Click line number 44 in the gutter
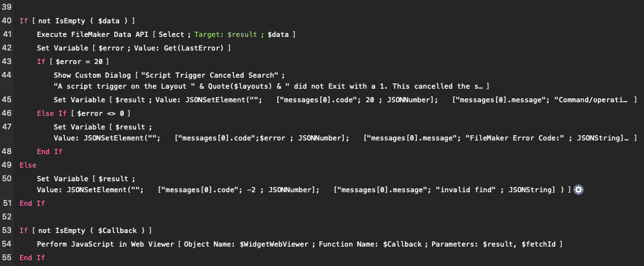This screenshot has height=266, width=644. [x=6, y=75]
